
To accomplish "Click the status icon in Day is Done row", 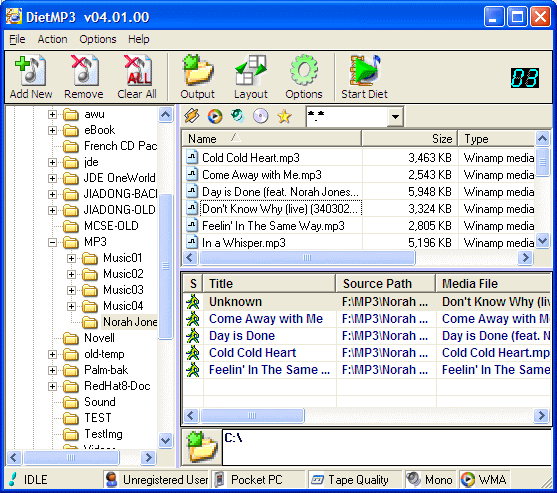I will 193,336.
